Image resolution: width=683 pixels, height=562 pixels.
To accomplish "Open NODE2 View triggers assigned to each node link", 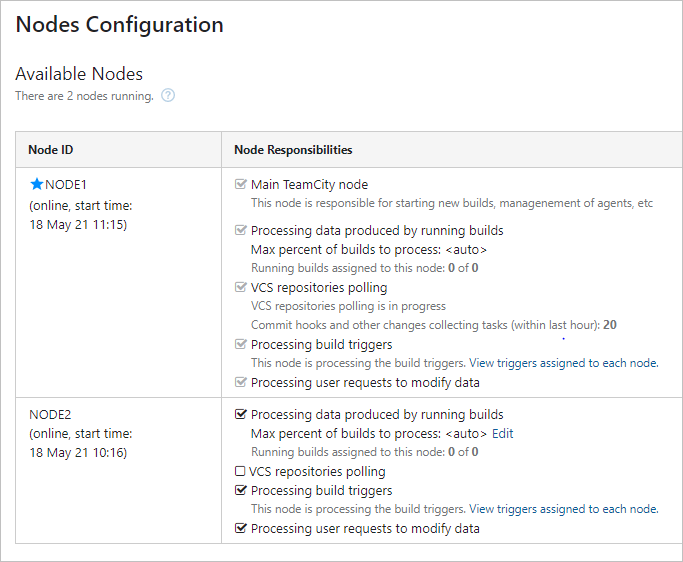I will [x=563, y=509].
